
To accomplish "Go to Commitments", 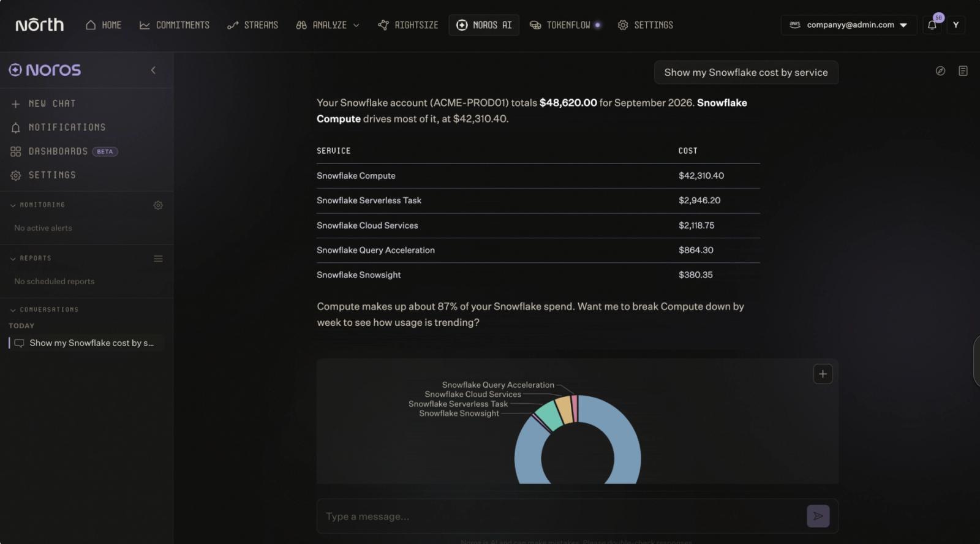I will (x=175, y=25).
